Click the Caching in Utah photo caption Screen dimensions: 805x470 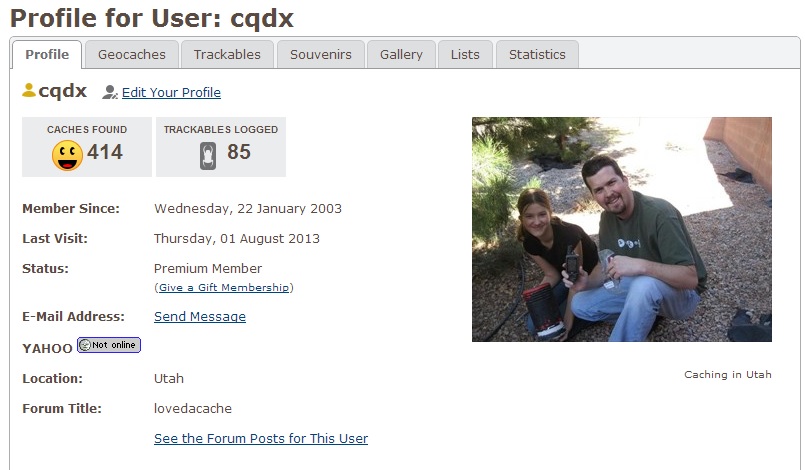point(727,374)
